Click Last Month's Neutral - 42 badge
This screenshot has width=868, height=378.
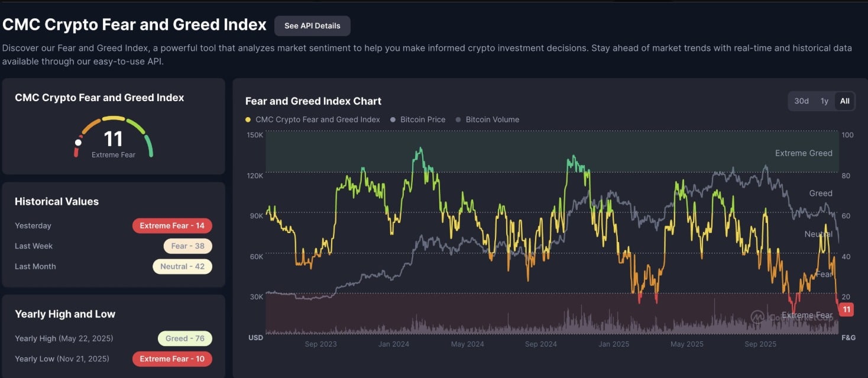(x=182, y=267)
